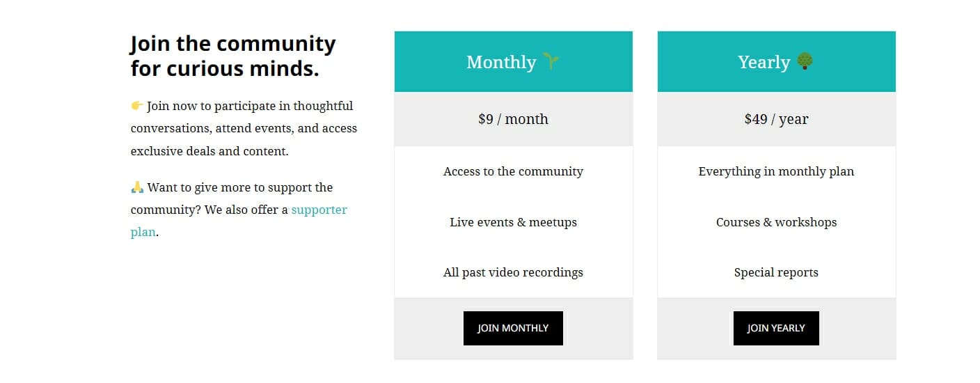Click "Live events & meetups" feature
Image resolution: width=980 pixels, height=383 pixels.
(x=513, y=222)
